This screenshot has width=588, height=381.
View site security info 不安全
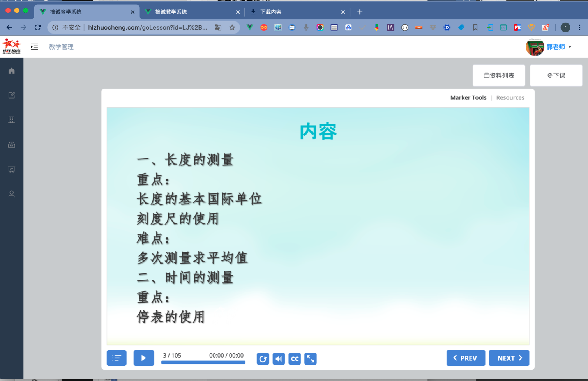[67, 27]
